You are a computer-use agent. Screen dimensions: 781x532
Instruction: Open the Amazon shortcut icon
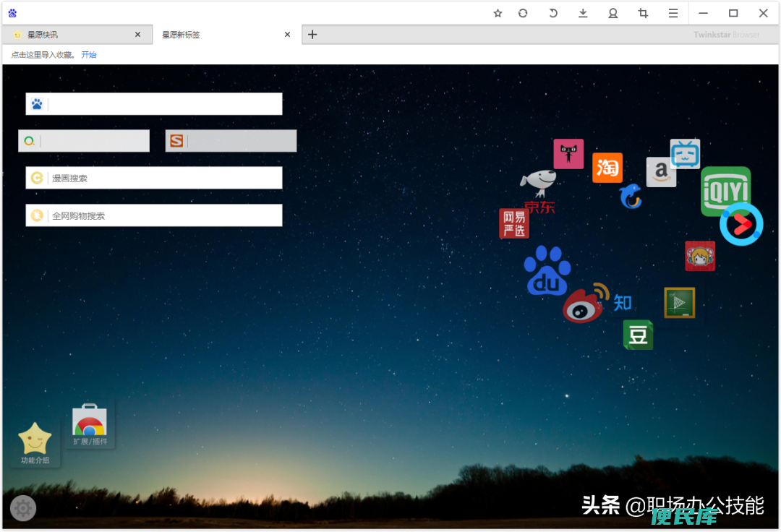click(x=661, y=172)
